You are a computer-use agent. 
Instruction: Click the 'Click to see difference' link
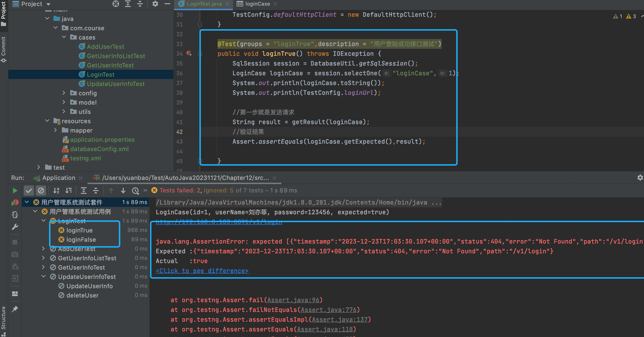click(202, 271)
